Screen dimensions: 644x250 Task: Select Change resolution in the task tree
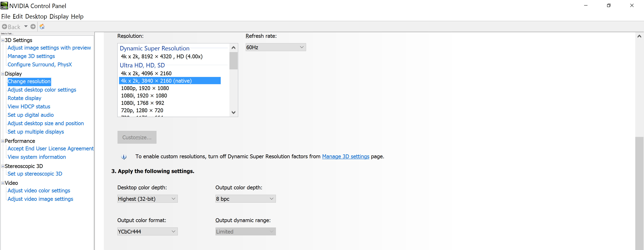29,81
